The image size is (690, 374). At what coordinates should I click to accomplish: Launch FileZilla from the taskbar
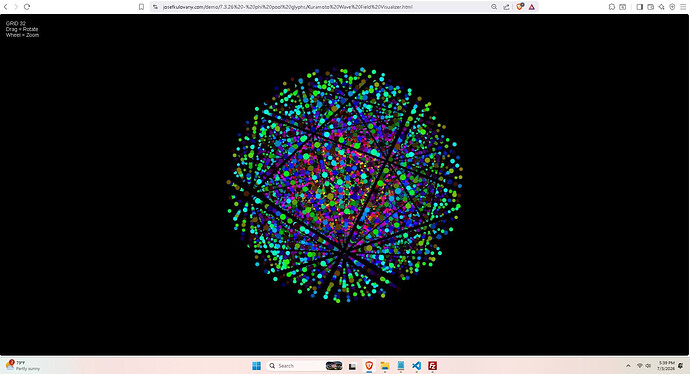[x=433, y=366]
